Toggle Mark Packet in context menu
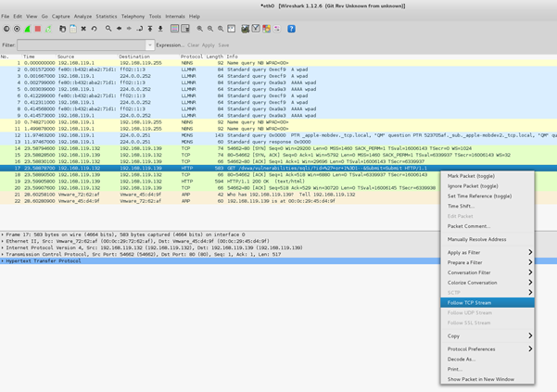Viewport: 557px width, 392px height. click(x=471, y=175)
